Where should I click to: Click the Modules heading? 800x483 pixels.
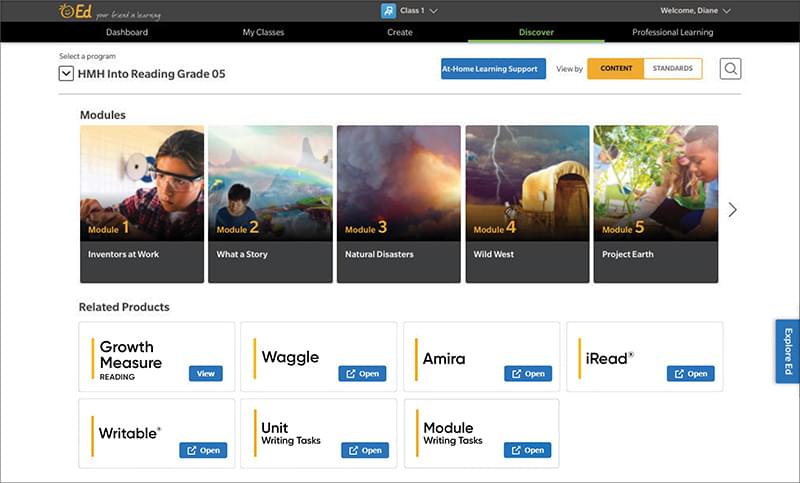(103, 115)
